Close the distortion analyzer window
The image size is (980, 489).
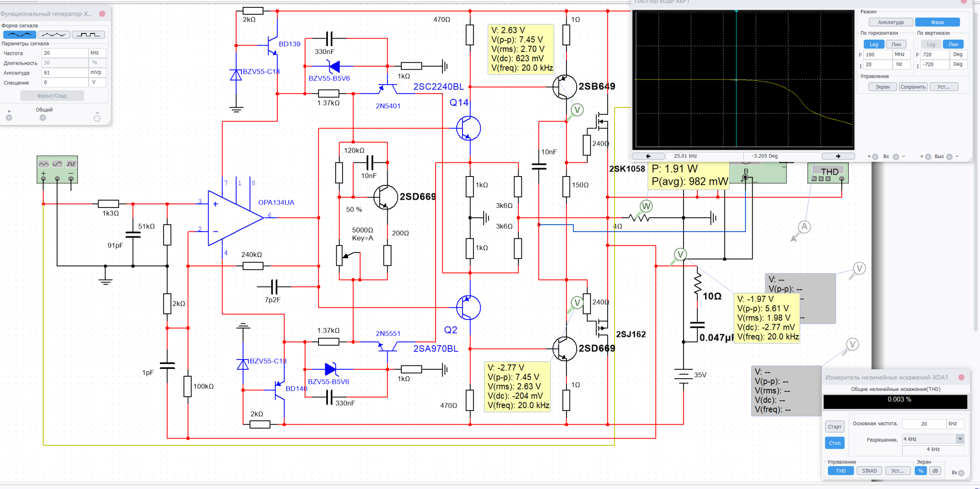pos(961,377)
